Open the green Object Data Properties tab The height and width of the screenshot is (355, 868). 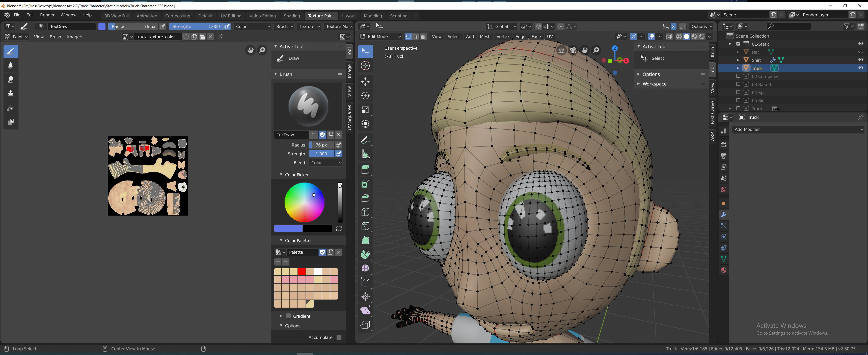pyautogui.click(x=723, y=259)
